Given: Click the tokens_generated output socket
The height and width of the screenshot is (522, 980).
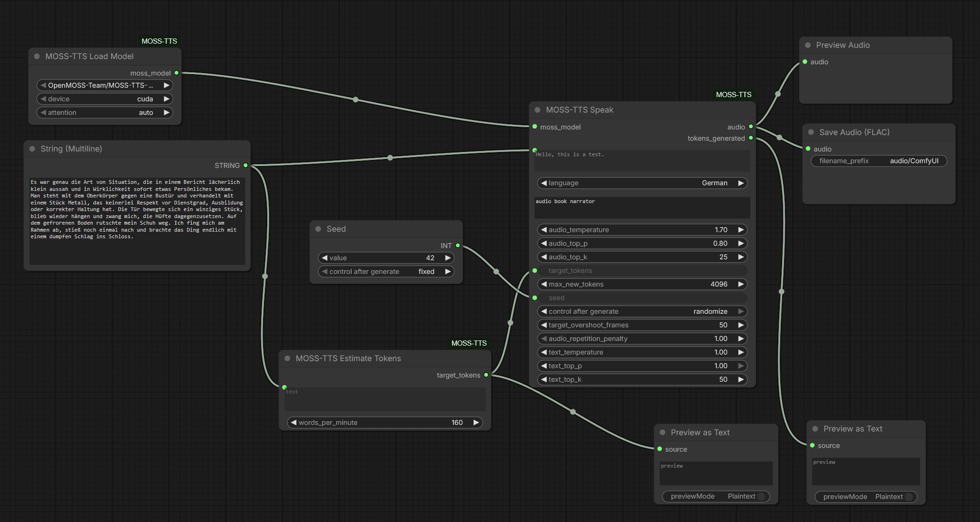Looking at the screenshot, I should 751,138.
